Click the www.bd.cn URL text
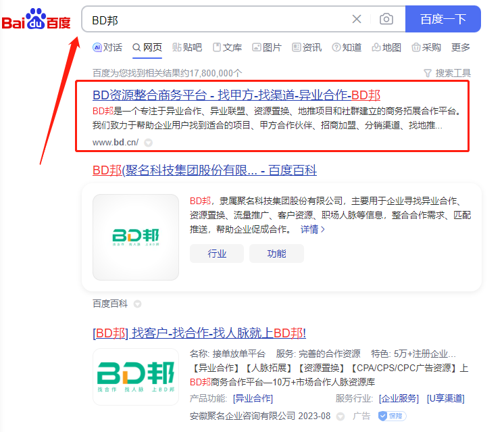The image size is (504, 432). pos(116,142)
